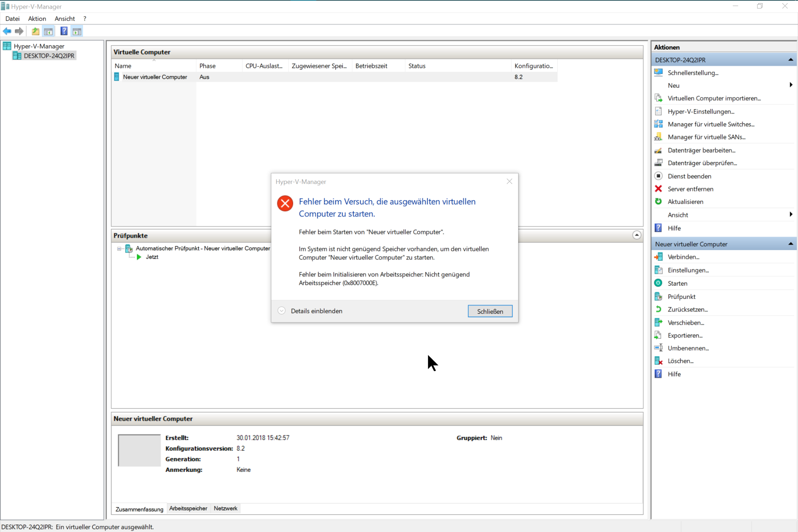Image resolution: width=798 pixels, height=532 pixels.
Task: Open Manager für virtuelle Switches
Action: tap(711, 124)
